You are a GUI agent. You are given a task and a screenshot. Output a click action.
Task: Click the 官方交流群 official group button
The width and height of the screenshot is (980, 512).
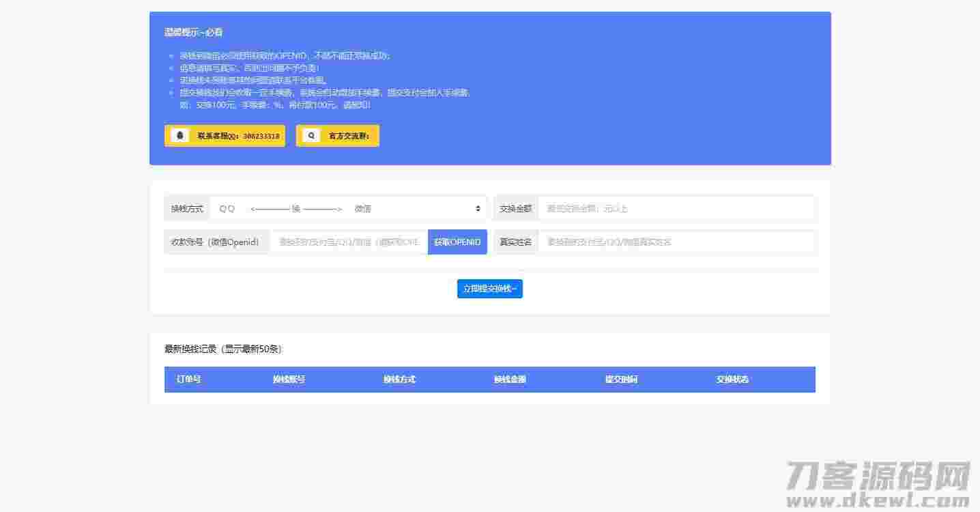[x=337, y=135]
